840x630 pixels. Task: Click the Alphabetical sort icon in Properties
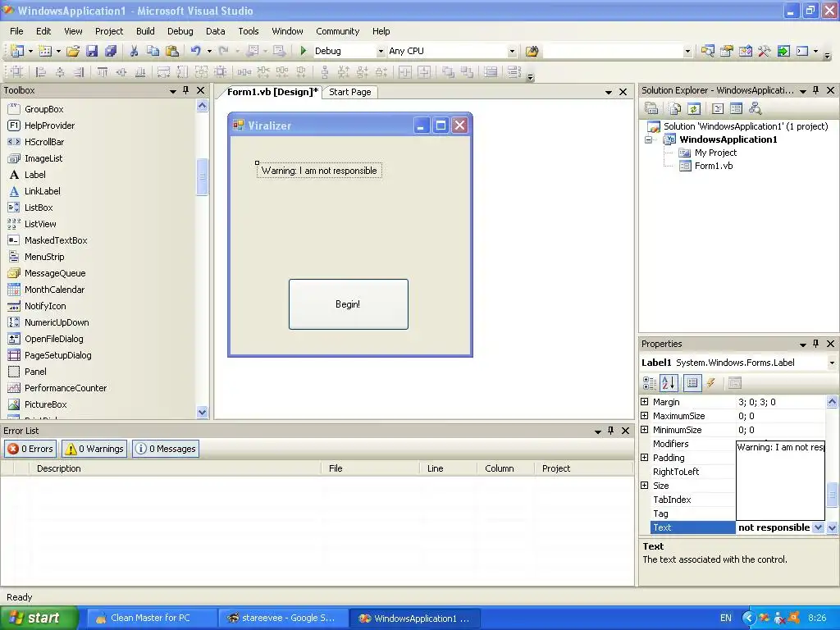669,382
